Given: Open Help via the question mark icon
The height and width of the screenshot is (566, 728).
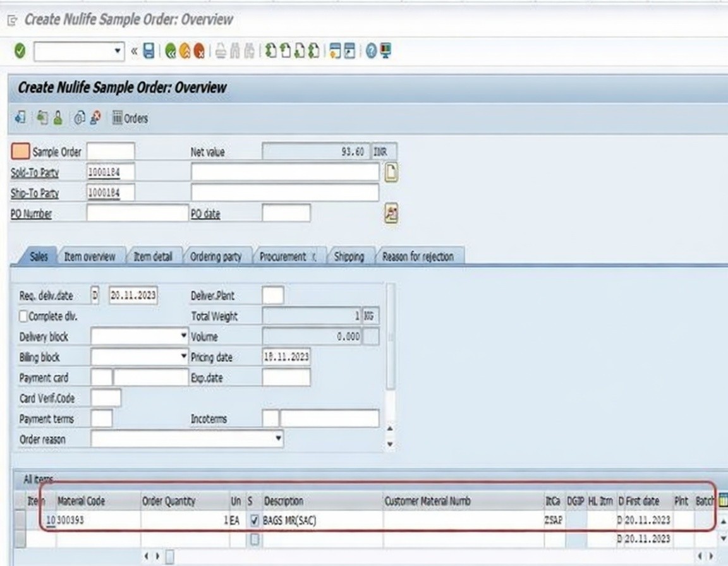Looking at the screenshot, I should (x=371, y=51).
